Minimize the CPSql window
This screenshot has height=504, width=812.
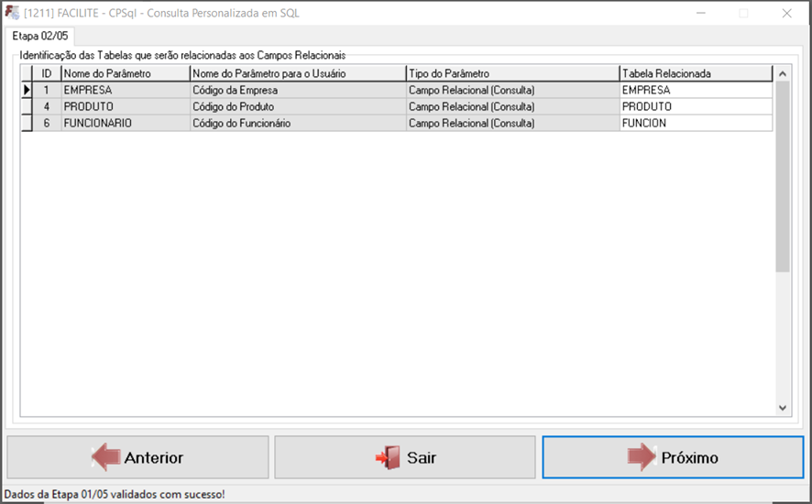(701, 14)
